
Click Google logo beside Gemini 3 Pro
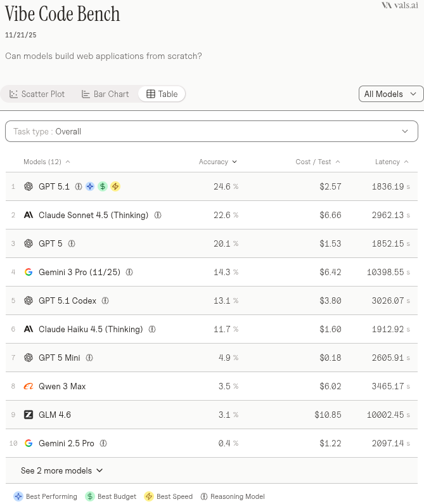pyautogui.click(x=29, y=272)
